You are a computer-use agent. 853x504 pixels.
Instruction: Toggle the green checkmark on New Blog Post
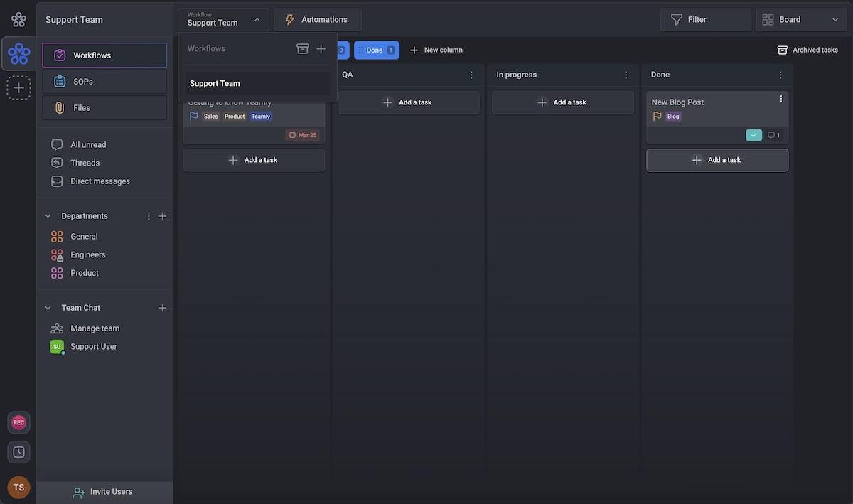(x=753, y=135)
